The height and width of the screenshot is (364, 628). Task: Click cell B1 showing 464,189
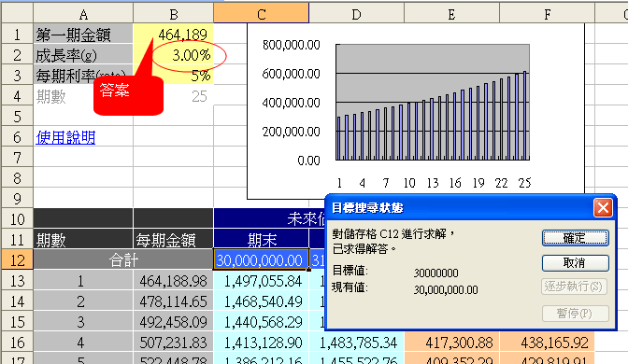point(174,34)
